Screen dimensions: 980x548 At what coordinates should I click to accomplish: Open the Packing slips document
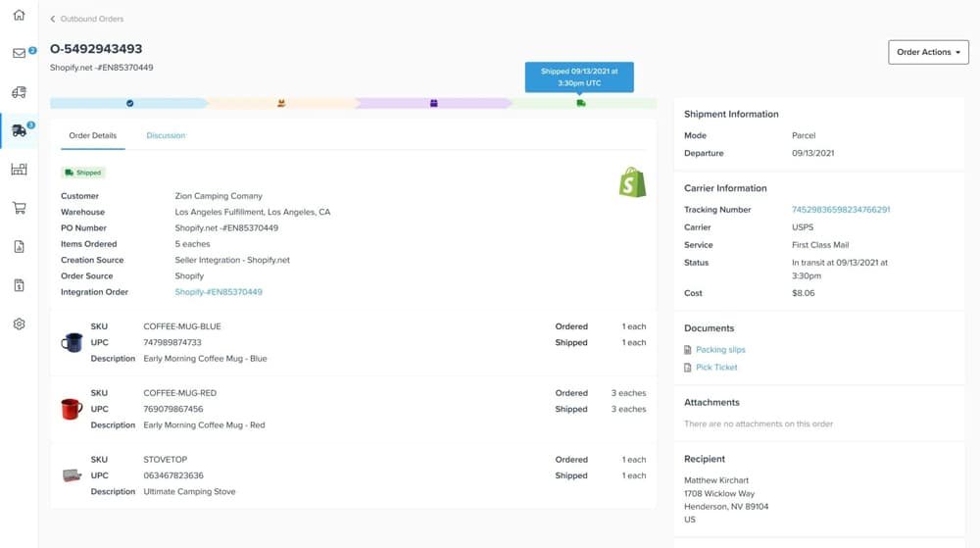coord(720,350)
